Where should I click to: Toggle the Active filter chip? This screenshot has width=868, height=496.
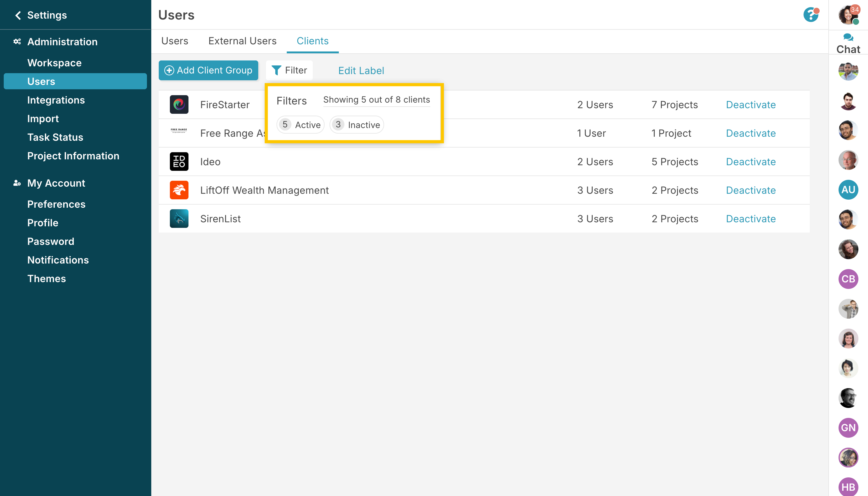pyautogui.click(x=300, y=125)
